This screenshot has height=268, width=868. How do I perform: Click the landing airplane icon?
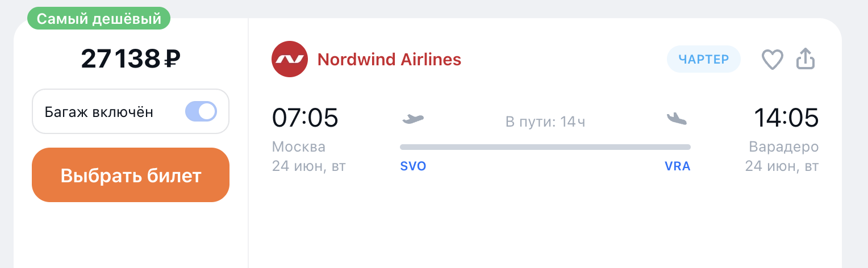coord(677,119)
